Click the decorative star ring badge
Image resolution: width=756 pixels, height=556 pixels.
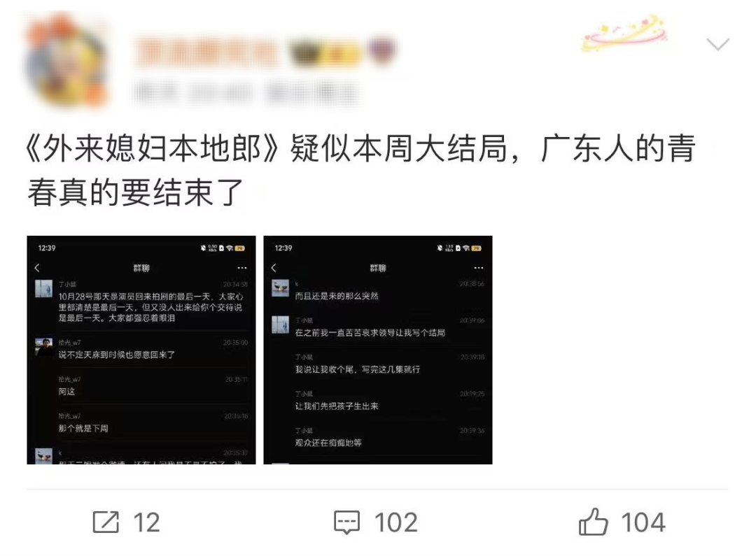tap(624, 34)
